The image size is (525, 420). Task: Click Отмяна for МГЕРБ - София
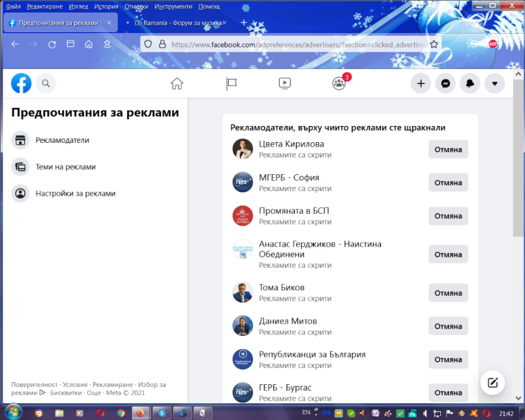[x=448, y=183]
